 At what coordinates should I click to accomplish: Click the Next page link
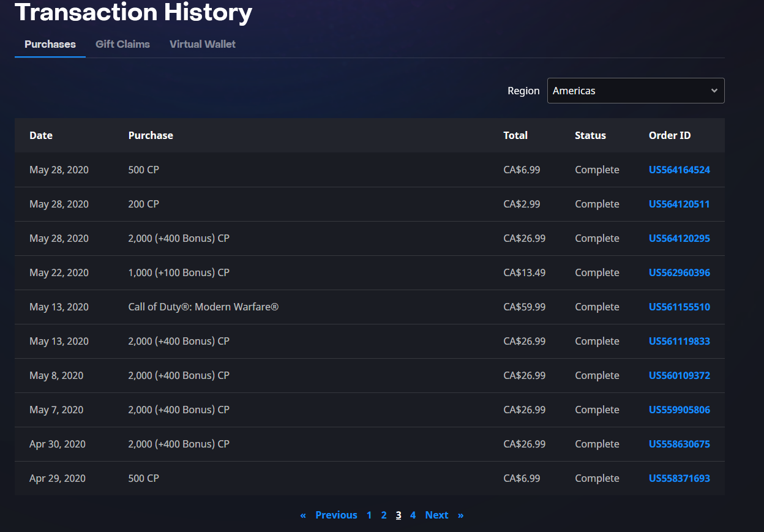coord(436,515)
